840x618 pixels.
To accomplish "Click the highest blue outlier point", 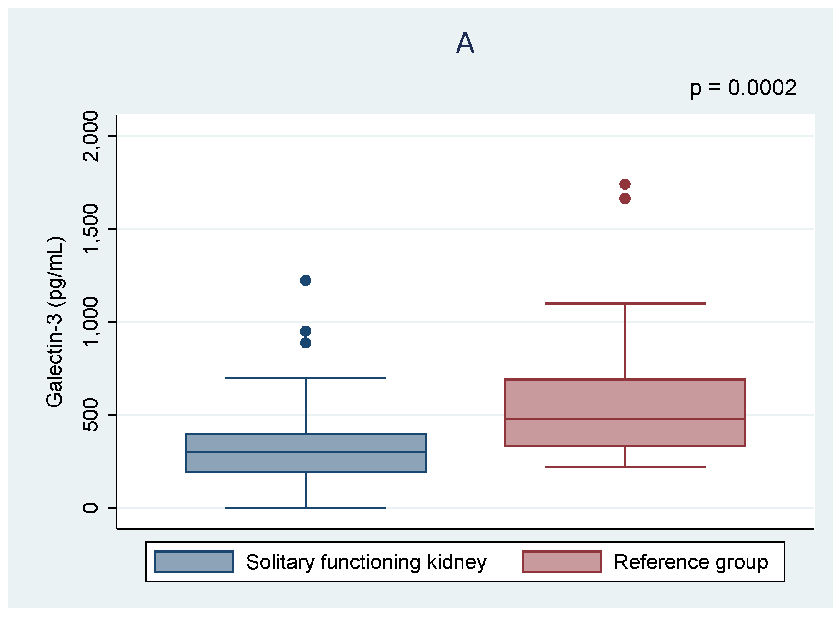I will click(305, 280).
